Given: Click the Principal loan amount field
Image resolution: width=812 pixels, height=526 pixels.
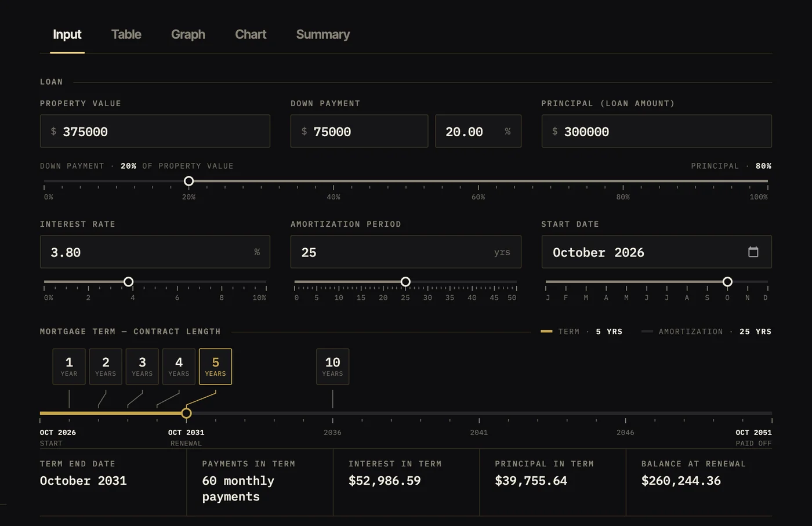Looking at the screenshot, I should pyautogui.click(x=657, y=131).
